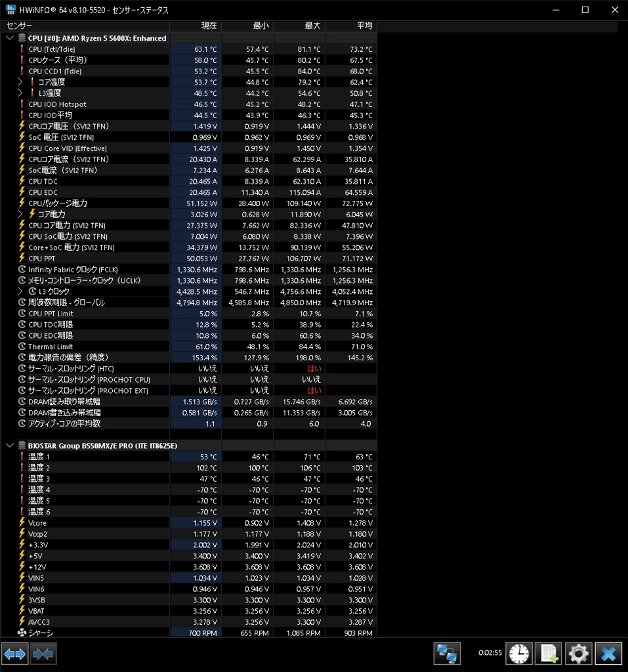
Task: Expand the L3温度 row
Action: click(20, 93)
